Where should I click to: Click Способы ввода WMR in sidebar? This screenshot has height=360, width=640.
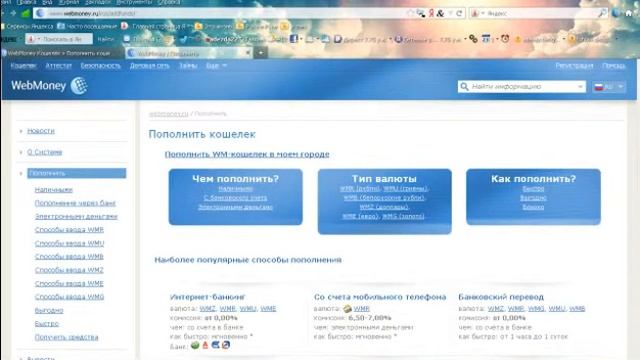[x=69, y=230]
